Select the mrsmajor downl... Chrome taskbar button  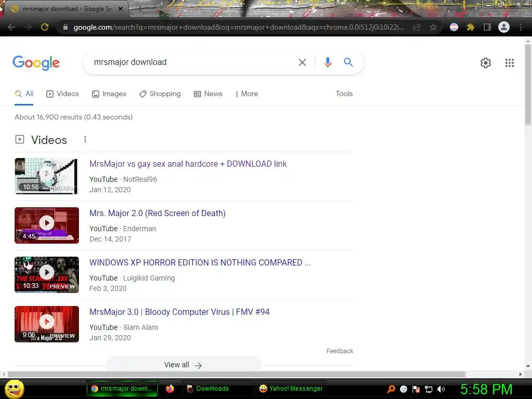[123, 389]
